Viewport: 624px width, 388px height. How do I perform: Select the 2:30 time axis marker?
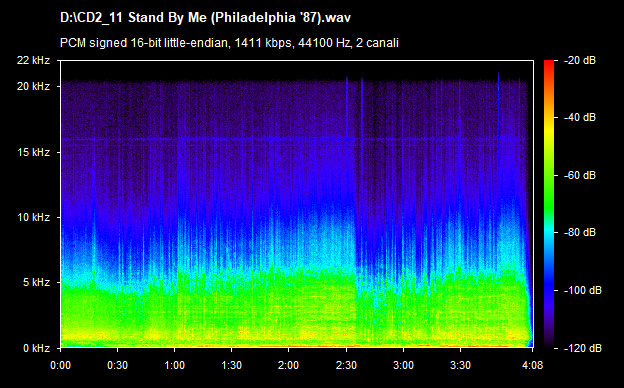click(x=346, y=365)
